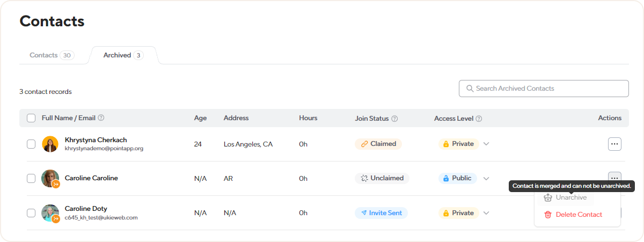Screen dimensions: 644x242
Task: Choose Delete Contact from the menu
Action: tap(579, 215)
